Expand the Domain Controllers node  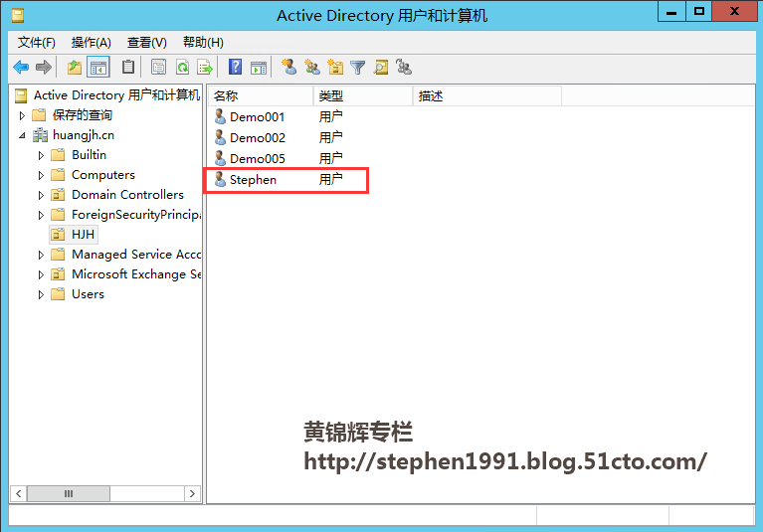[41, 195]
